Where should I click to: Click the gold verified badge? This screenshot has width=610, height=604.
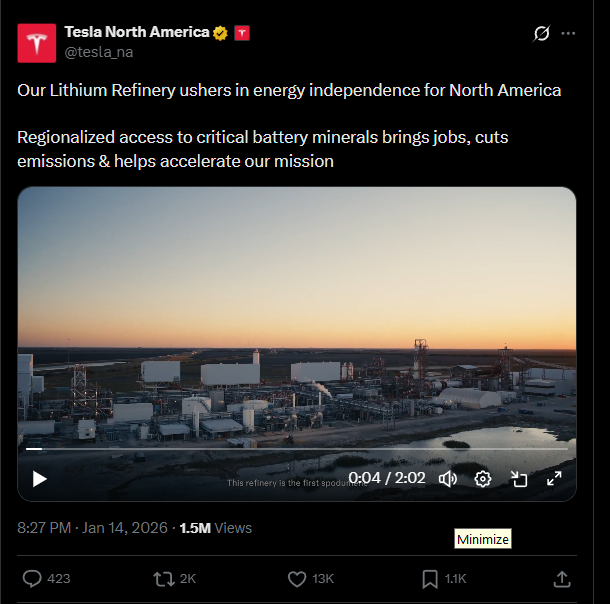220,32
